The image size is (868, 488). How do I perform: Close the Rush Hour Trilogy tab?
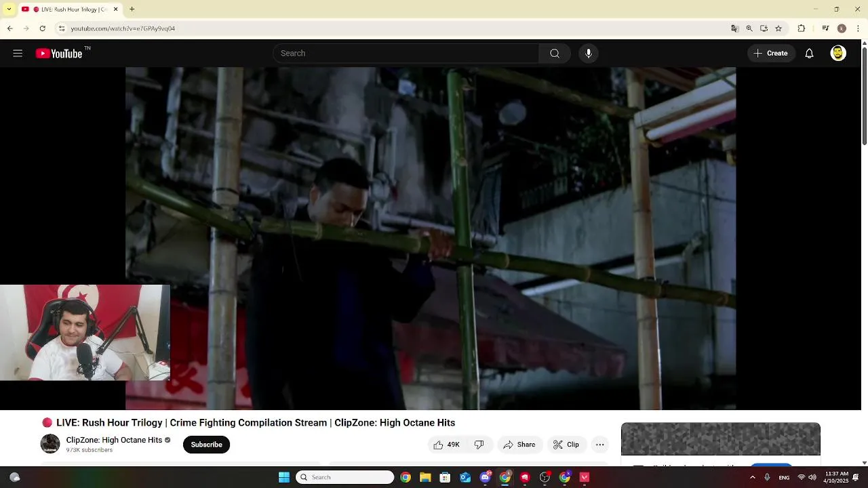pyautogui.click(x=115, y=9)
